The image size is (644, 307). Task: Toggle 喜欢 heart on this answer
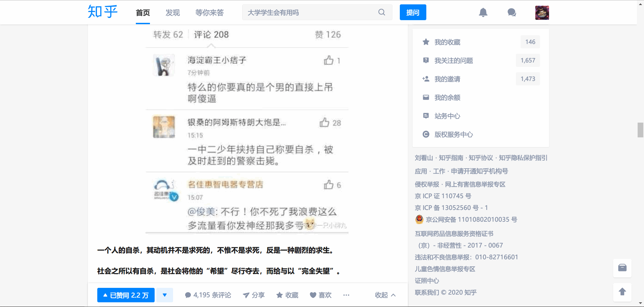click(320, 295)
